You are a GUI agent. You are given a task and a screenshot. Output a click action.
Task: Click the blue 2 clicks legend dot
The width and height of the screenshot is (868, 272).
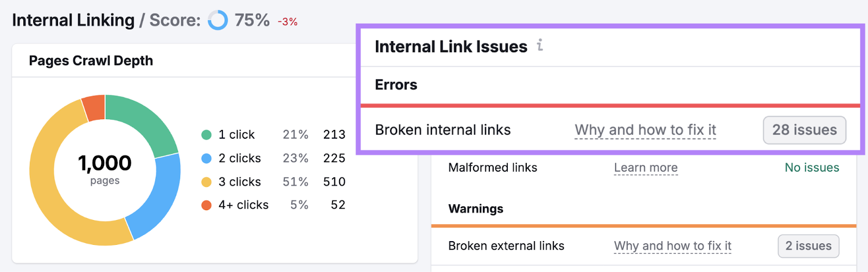coord(206,158)
